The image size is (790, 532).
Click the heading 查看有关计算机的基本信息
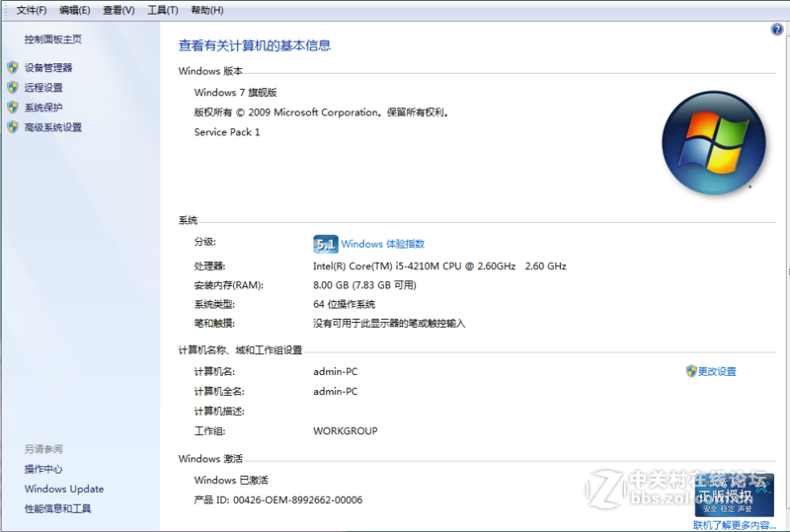point(255,45)
